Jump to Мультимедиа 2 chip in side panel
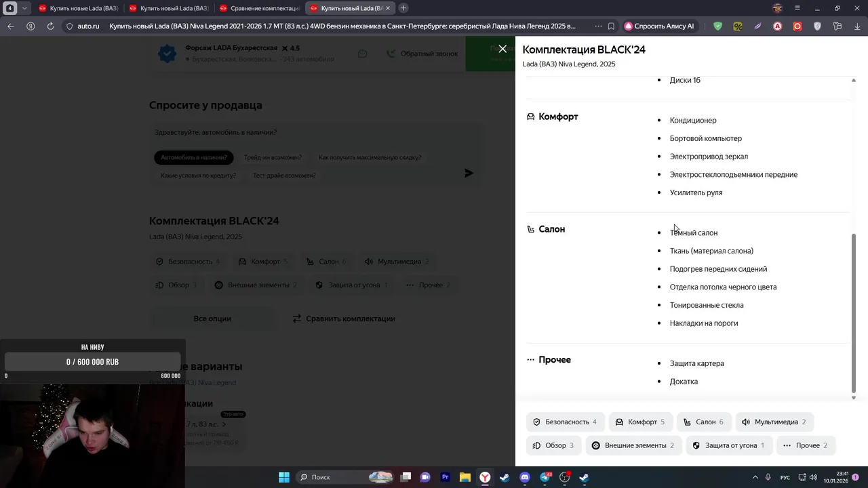The height and width of the screenshot is (488, 868). point(774,422)
